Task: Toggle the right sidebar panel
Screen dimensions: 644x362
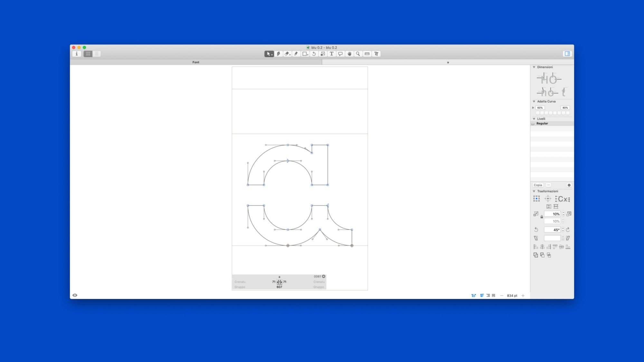Action: (567, 54)
